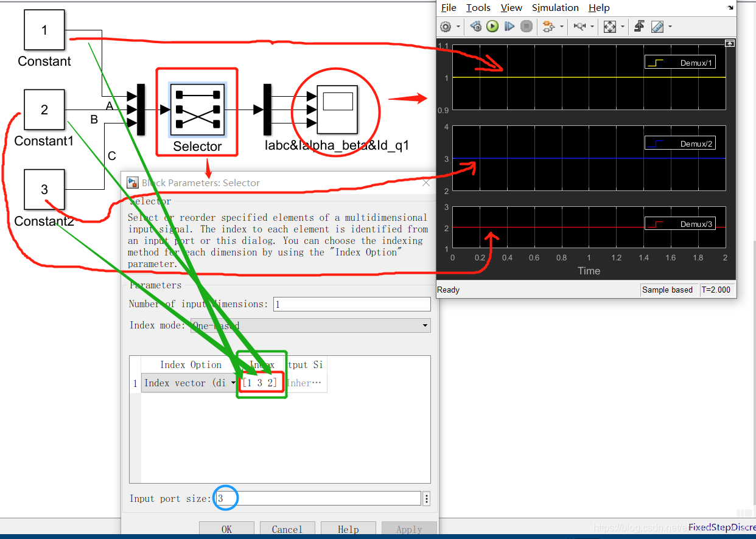Click the Cancel button in Selector dialog
The width and height of the screenshot is (756, 539).
coord(287,529)
